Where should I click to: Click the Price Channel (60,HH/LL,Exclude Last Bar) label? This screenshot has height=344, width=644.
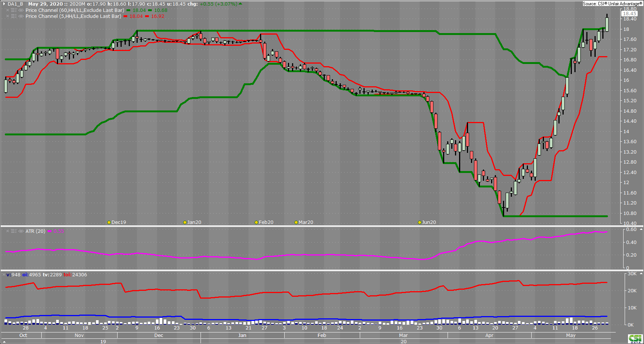pyautogui.click(x=75, y=10)
